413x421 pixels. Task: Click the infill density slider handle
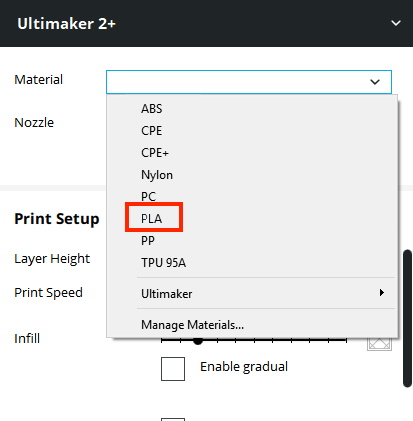(x=198, y=341)
